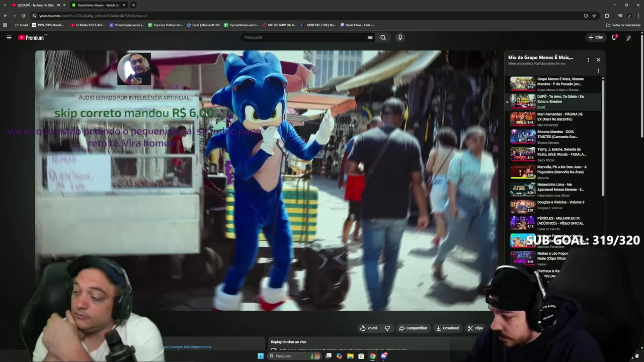Dislike the video
Viewport: 644px width, 362px height.
[387, 328]
